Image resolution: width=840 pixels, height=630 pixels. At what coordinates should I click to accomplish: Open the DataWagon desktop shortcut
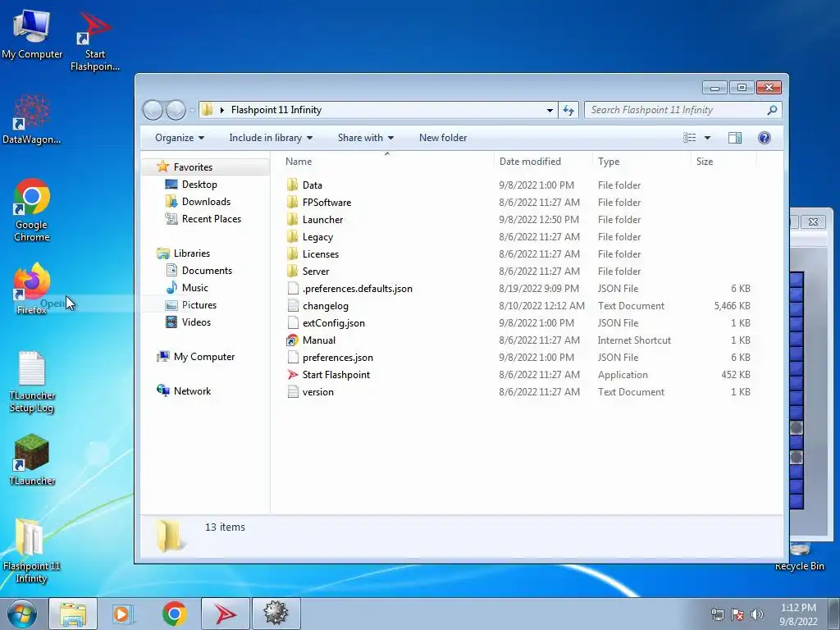click(x=31, y=119)
